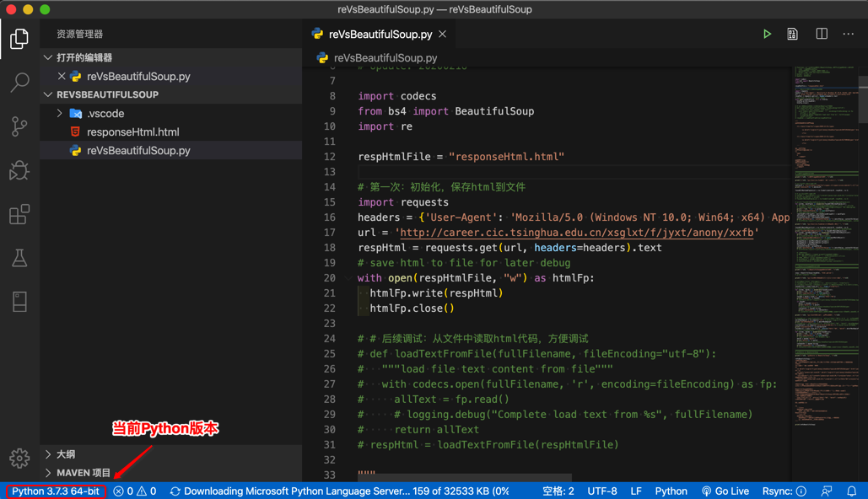Click requests.get on line 18
868x499 pixels.
(461, 248)
